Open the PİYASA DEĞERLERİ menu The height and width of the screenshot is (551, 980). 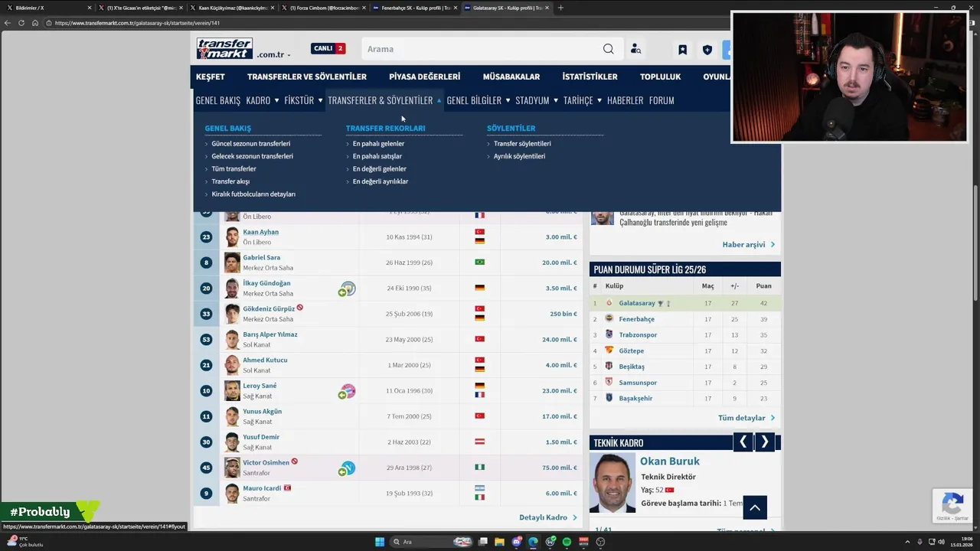coord(425,77)
